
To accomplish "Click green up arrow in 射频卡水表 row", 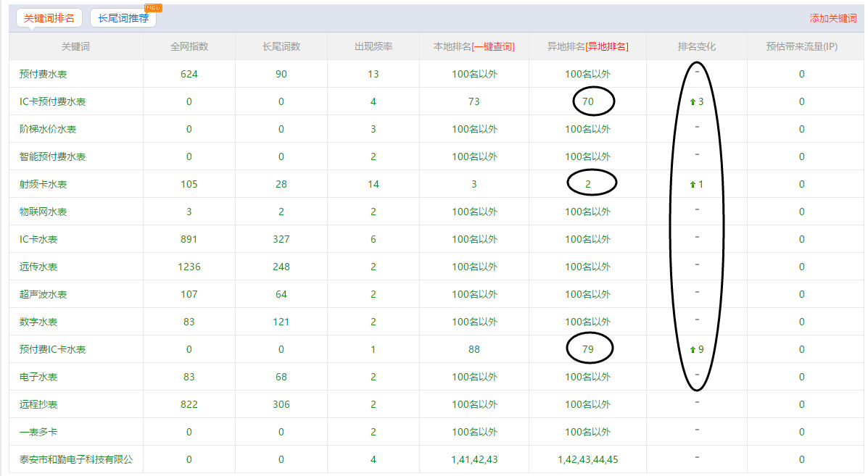I will coord(693,185).
